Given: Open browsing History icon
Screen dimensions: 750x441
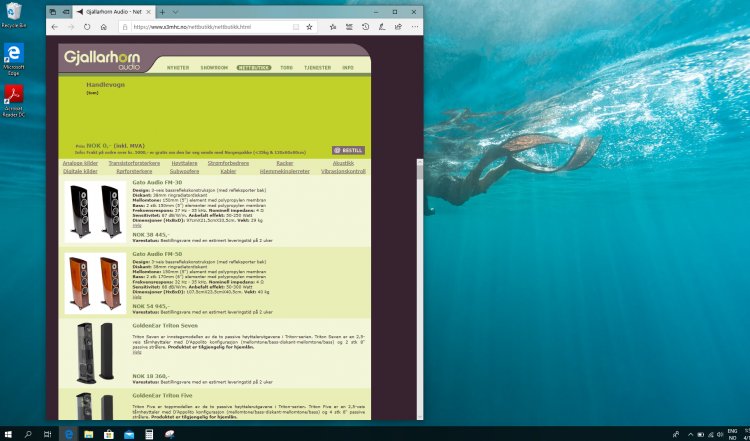Looking at the screenshot, I should (365, 27).
